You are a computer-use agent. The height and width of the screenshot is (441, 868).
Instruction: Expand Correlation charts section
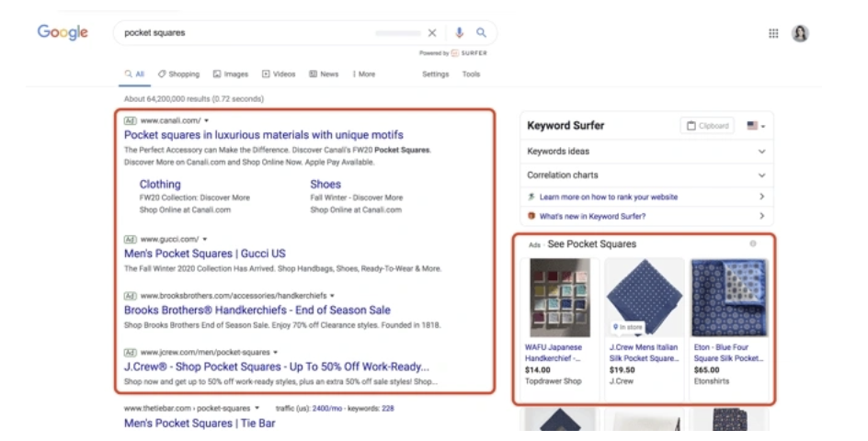[x=646, y=175]
